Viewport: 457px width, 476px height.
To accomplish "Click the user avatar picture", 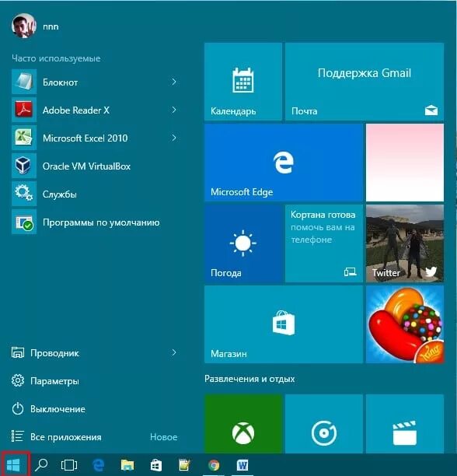I will tap(24, 26).
